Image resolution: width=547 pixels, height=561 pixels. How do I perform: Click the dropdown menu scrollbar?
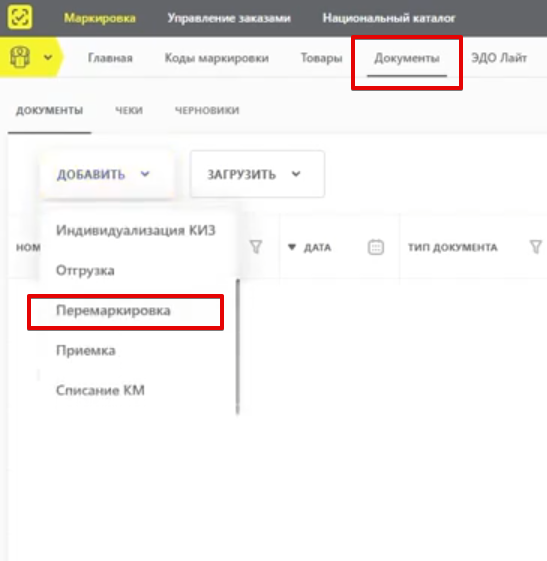[x=238, y=346]
